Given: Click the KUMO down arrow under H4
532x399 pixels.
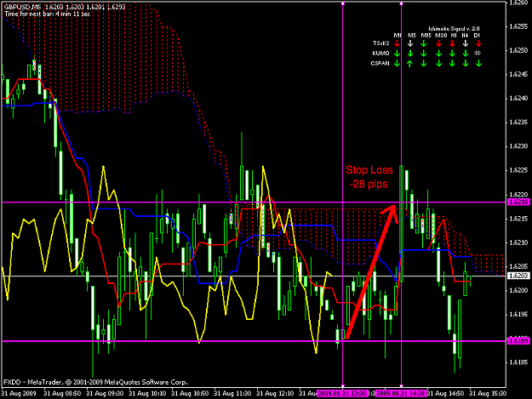Looking at the screenshot, I should pyautogui.click(x=465, y=54).
